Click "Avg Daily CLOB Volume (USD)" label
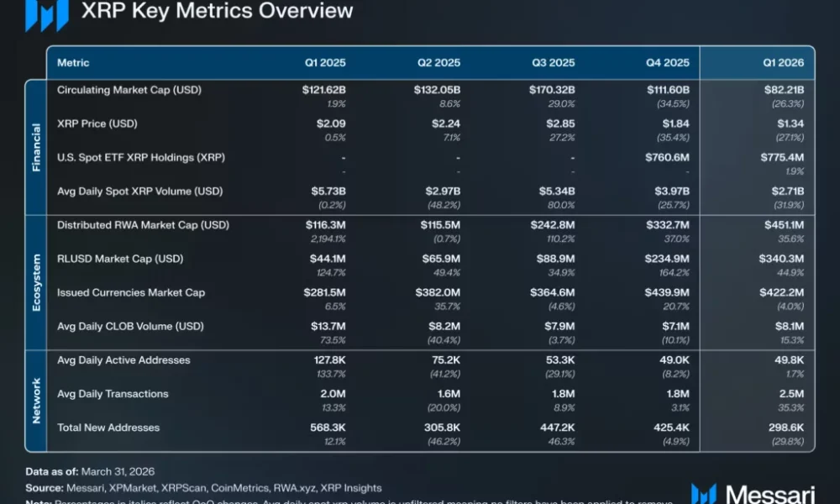This screenshot has height=504, width=840. (130, 326)
